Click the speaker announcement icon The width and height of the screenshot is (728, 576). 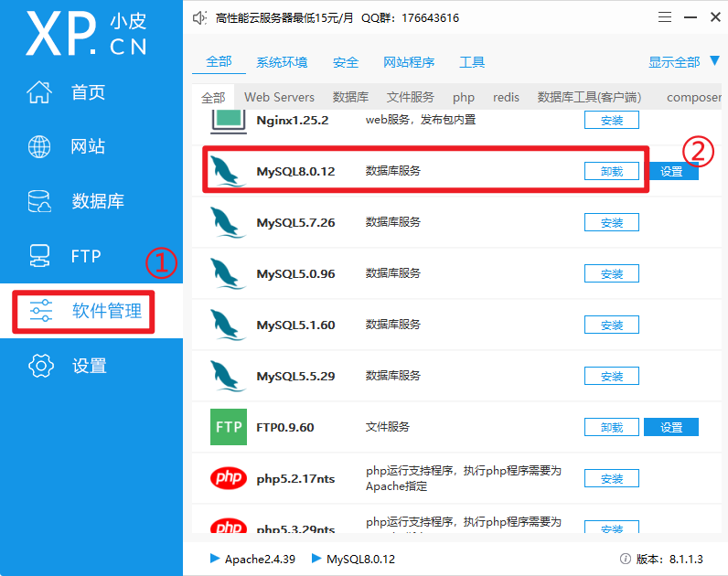point(199,18)
